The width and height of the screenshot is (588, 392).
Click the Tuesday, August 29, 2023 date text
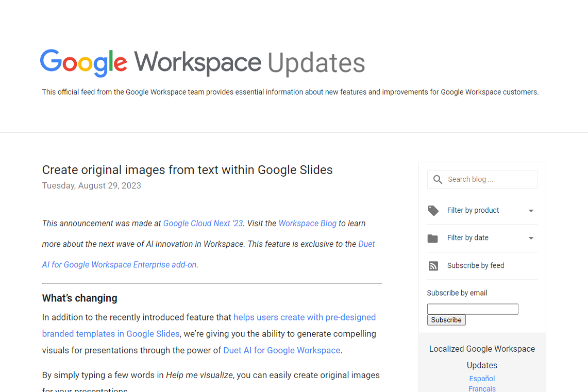click(x=91, y=185)
